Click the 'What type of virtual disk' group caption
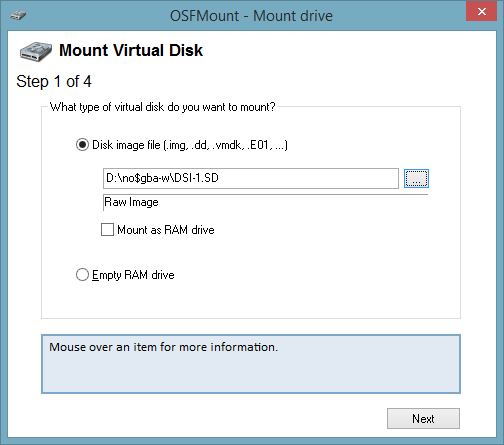504x445 pixels. tap(162, 107)
